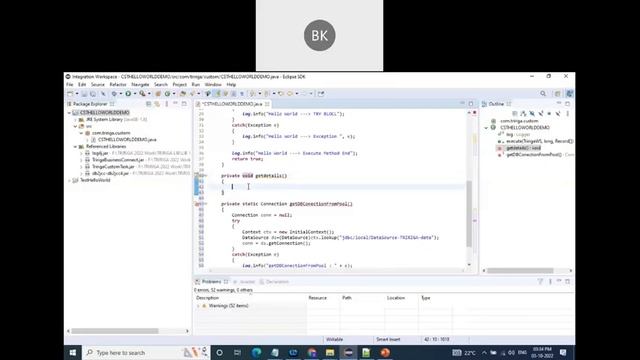Click the Debug toolbar icon
The width and height of the screenshot is (640, 360).
point(114,93)
